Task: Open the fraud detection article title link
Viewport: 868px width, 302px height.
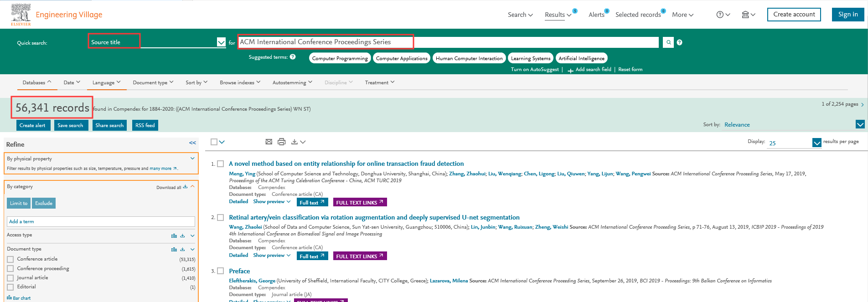Action: point(346,164)
